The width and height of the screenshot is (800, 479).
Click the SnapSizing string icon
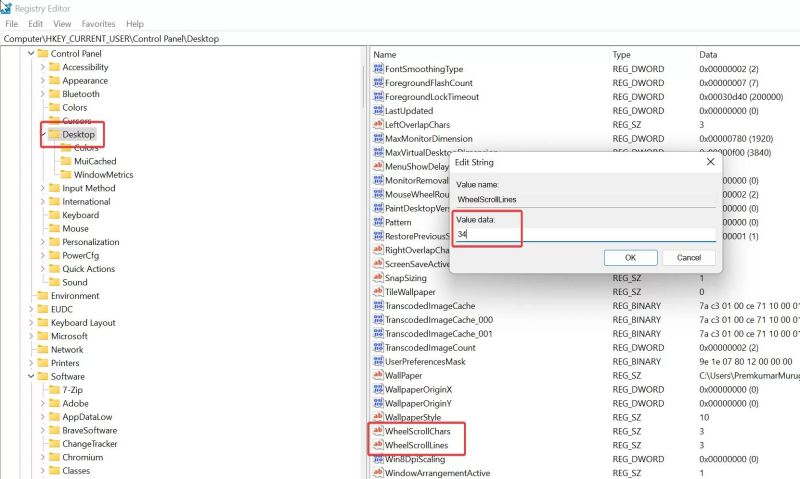pos(378,278)
